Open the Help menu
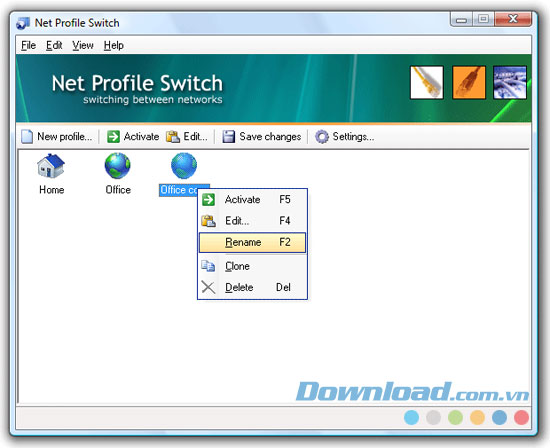The height and width of the screenshot is (448, 550). [x=114, y=45]
